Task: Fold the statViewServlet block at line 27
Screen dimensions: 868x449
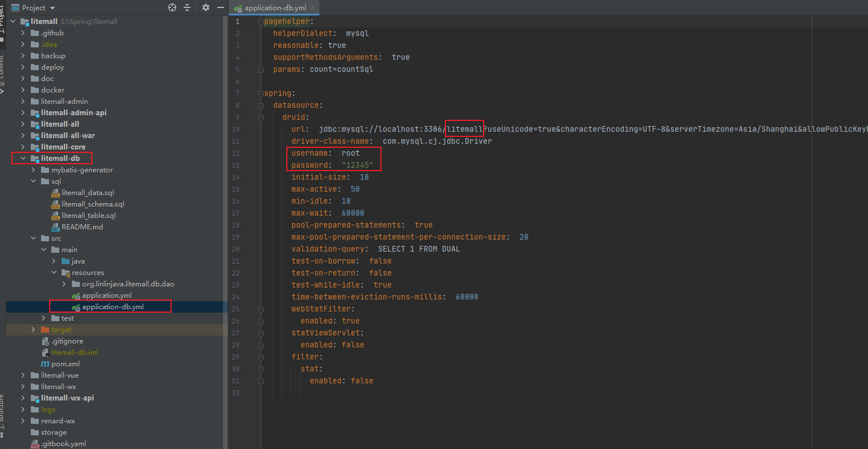Action: (261, 333)
